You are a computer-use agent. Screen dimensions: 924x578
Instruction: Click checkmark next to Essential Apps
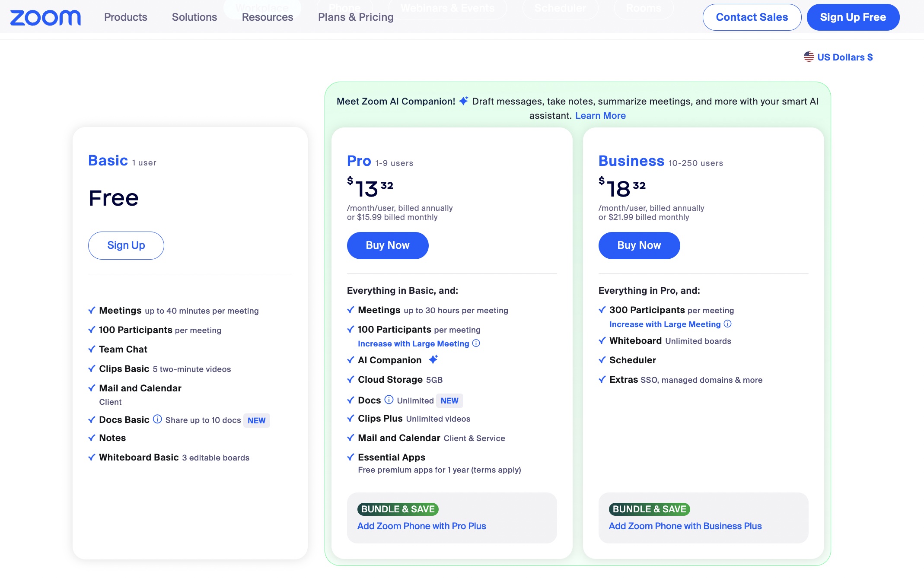point(350,457)
